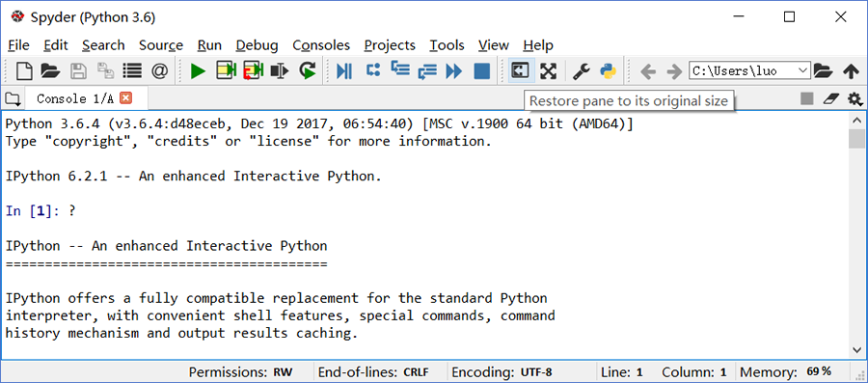
Task: Start debugging the file
Action: click(x=344, y=70)
